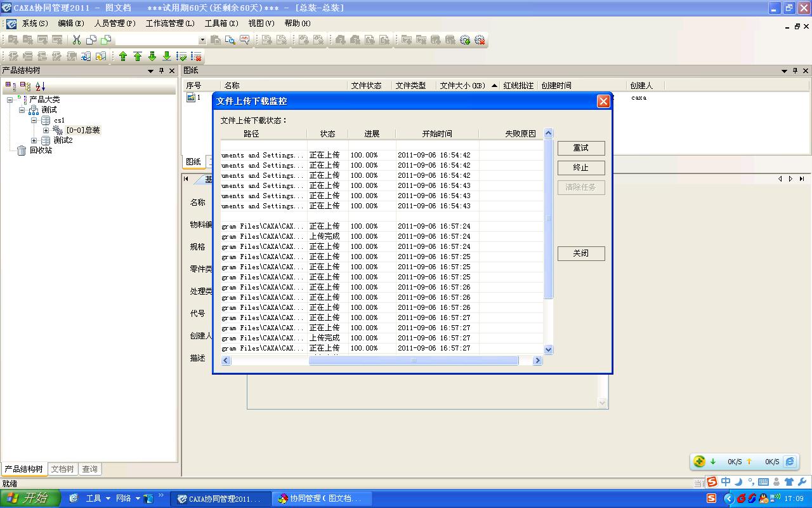Click the dashed green down-arrow icon

(152, 57)
